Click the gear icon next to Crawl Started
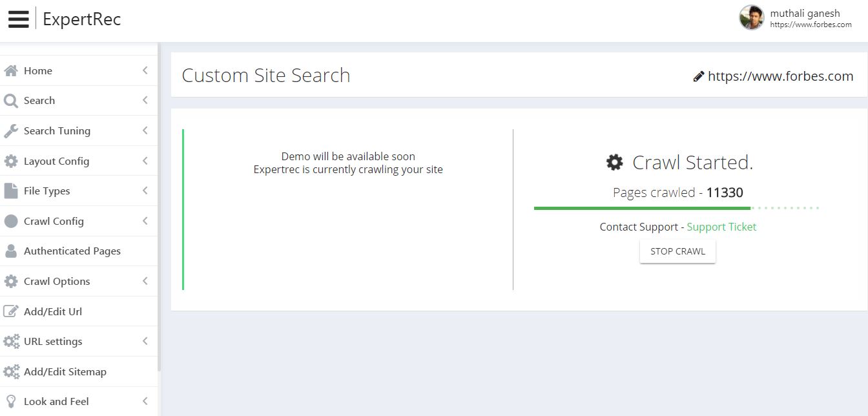868x416 pixels. click(x=613, y=162)
